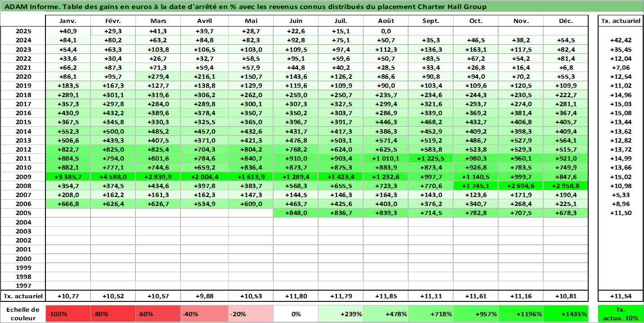This screenshot has width=644, height=323.
Task: Select the 'Juin' column header
Action: pyautogui.click(x=296, y=21)
